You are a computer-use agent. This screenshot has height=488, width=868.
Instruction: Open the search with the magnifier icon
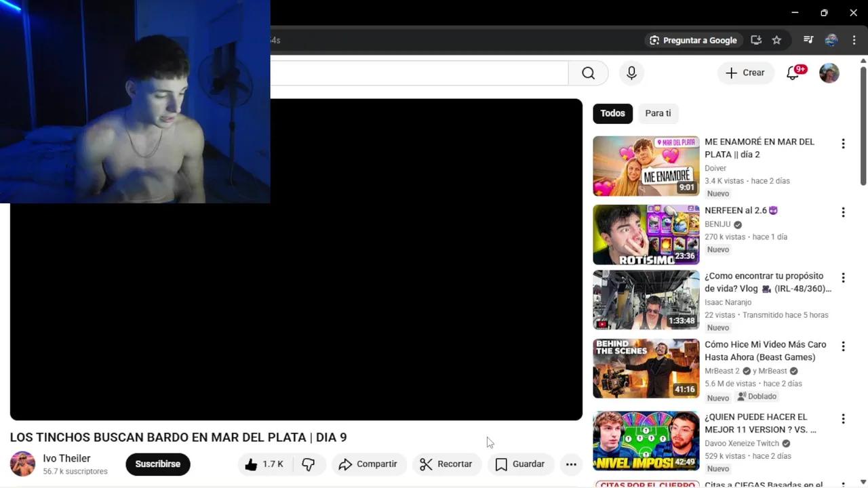click(x=588, y=73)
